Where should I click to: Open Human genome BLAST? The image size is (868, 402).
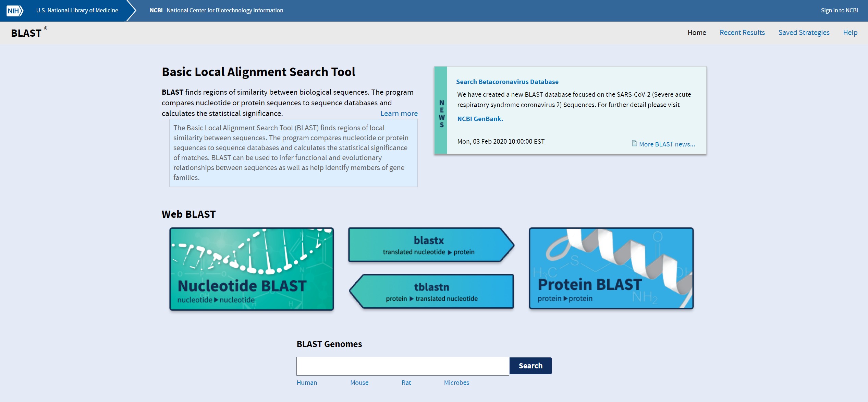[x=306, y=382]
